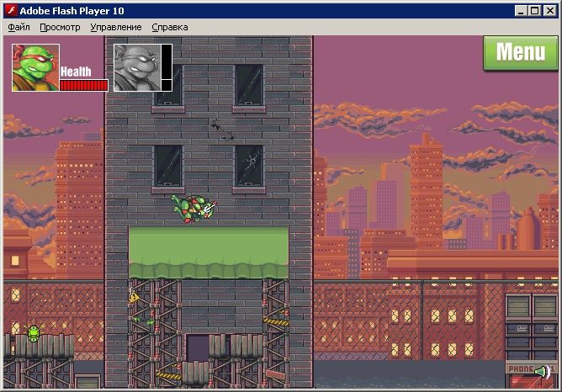Viewport: 562px width, 392px height.
Task: Click the red Health bar
Action: (x=84, y=85)
